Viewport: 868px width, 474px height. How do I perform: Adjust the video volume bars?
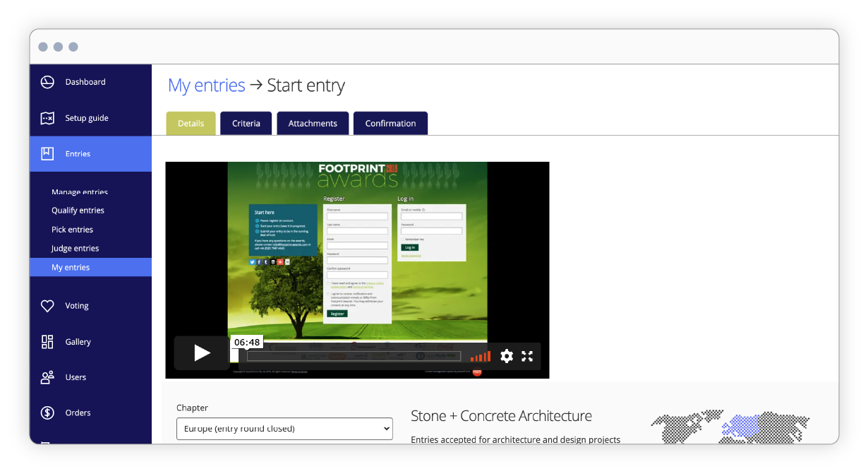click(481, 356)
